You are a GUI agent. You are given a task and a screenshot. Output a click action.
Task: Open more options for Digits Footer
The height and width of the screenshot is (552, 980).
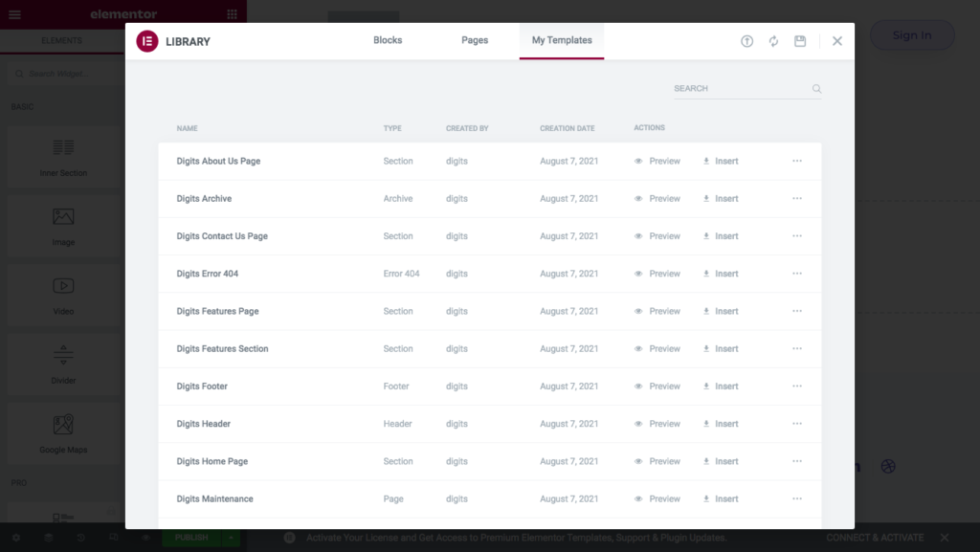click(x=797, y=386)
